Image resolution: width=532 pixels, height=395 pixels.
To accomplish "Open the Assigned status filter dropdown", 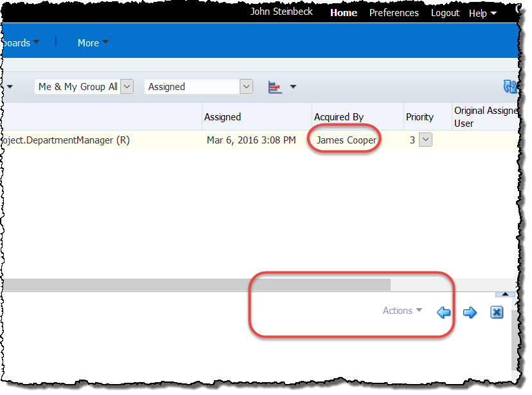I will pos(245,87).
